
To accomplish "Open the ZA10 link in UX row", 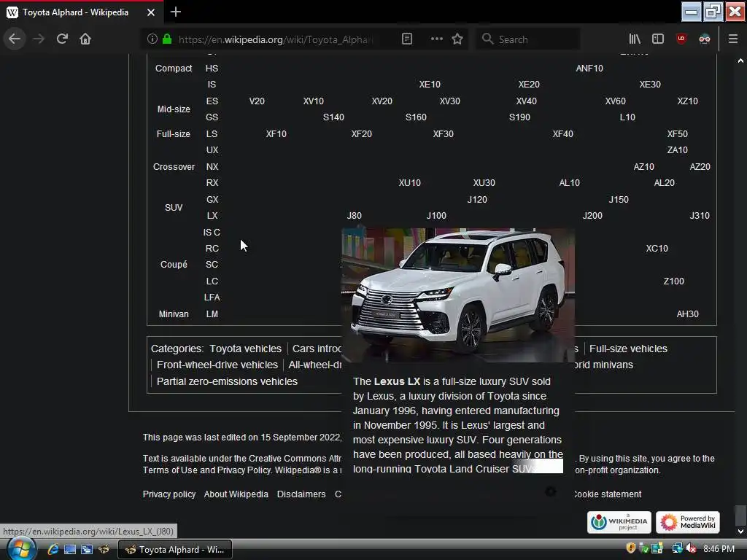I will point(677,150).
